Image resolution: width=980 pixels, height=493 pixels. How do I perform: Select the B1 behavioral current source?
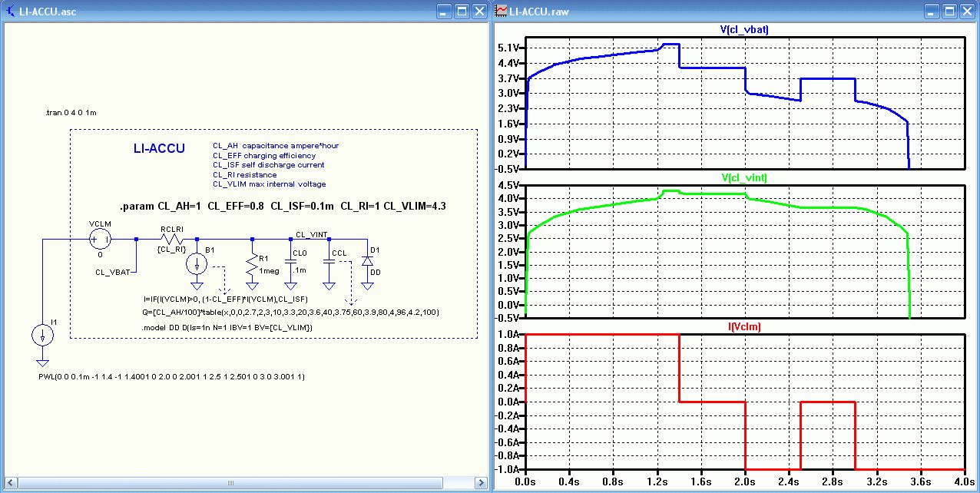(197, 263)
